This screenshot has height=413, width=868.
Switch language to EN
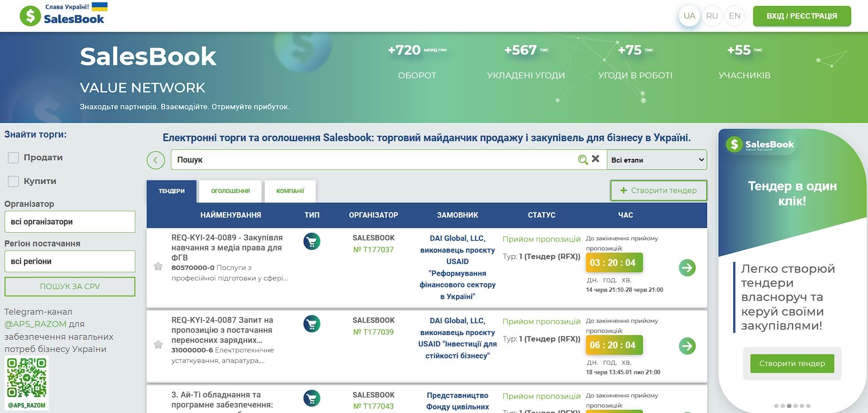(x=734, y=16)
